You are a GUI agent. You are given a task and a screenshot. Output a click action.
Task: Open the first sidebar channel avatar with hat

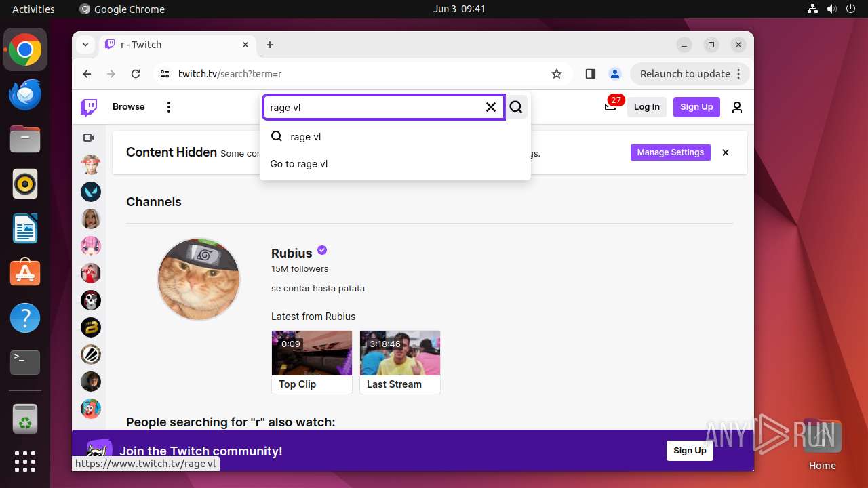point(91,165)
